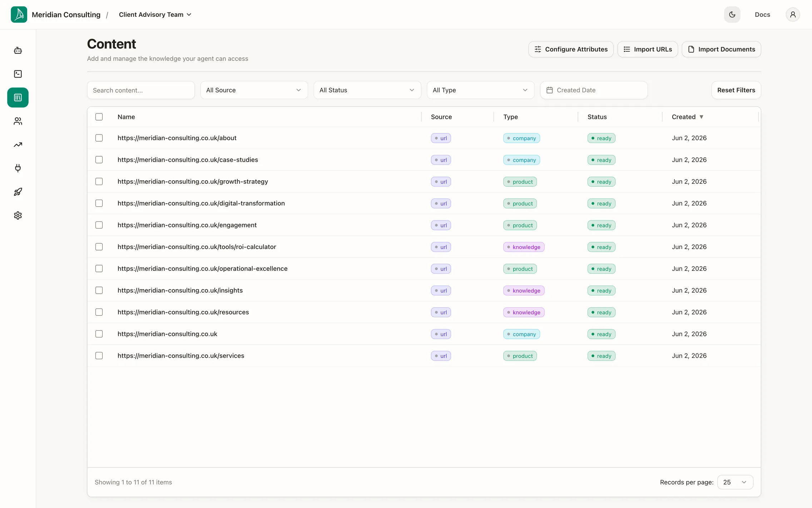Screen dimensions: 812x508
Task: Expand the All Status filter dropdown
Action: (367, 90)
